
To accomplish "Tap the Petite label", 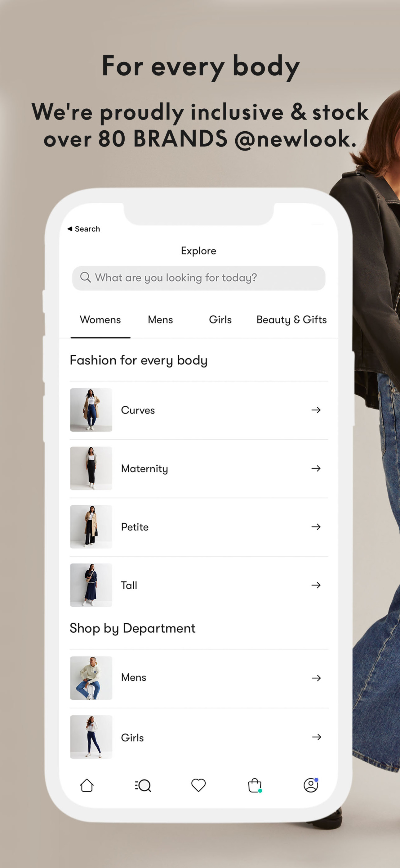I will click(x=135, y=527).
